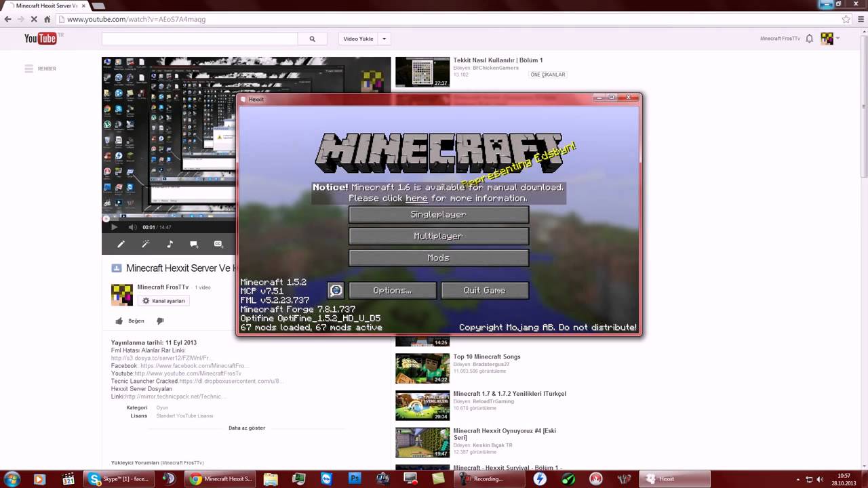Open the Windows Explorer folder taskbar icon
Viewport: 868px width, 488px height.
click(x=271, y=479)
